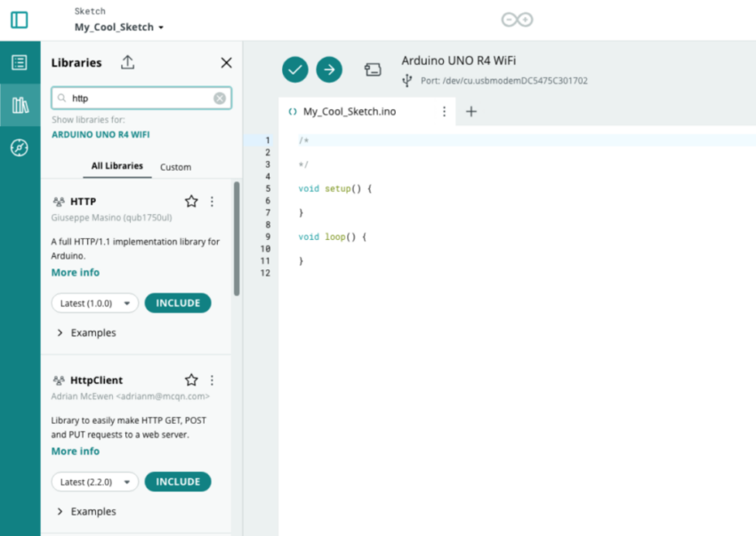Open More info for the HttpClient library
Image resolution: width=756 pixels, height=536 pixels.
[x=75, y=451]
